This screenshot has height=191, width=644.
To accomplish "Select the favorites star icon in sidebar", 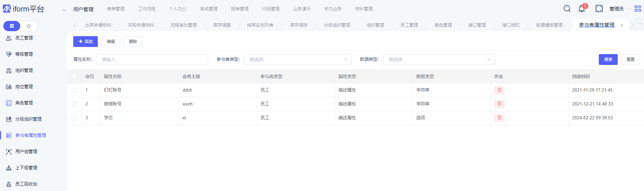I will point(29,26).
